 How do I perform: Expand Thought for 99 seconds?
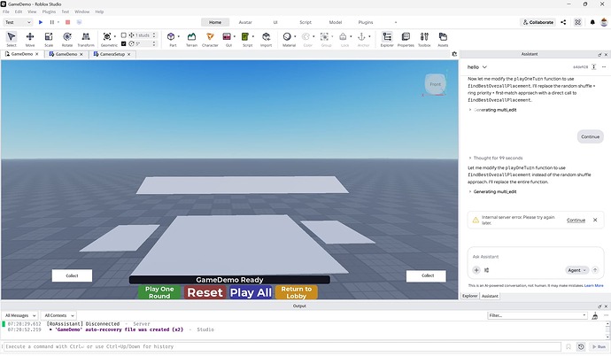click(x=496, y=158)
